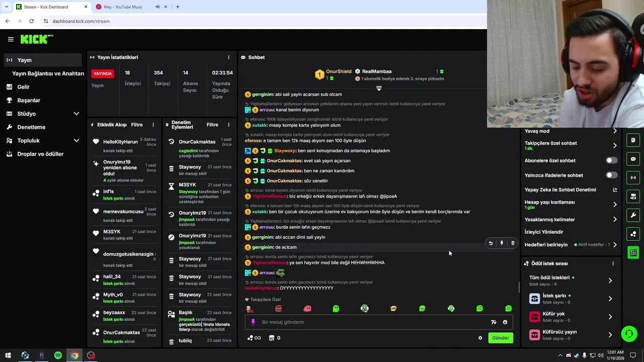
Task: Reload the page with browser refresh button
Action: (31, 21)
